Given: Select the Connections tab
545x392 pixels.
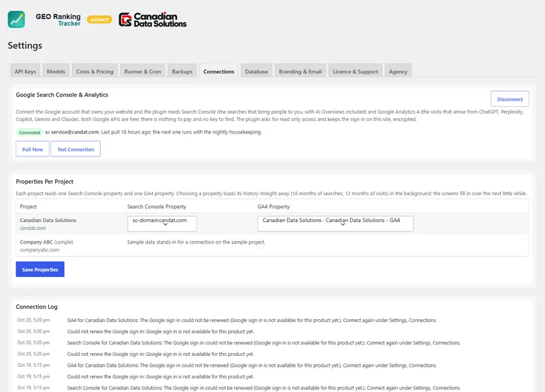Looking at the screenshot, I should [219, 71].
